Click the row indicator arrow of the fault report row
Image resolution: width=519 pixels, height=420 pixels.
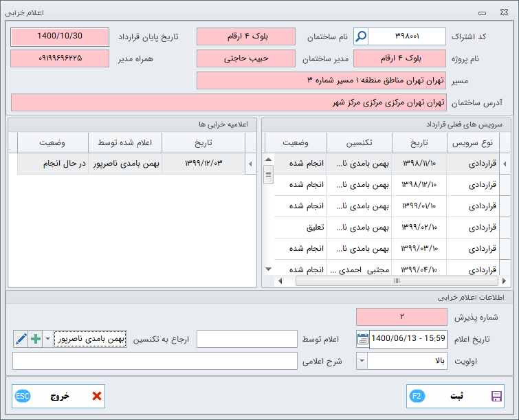(x=250, y=164)
